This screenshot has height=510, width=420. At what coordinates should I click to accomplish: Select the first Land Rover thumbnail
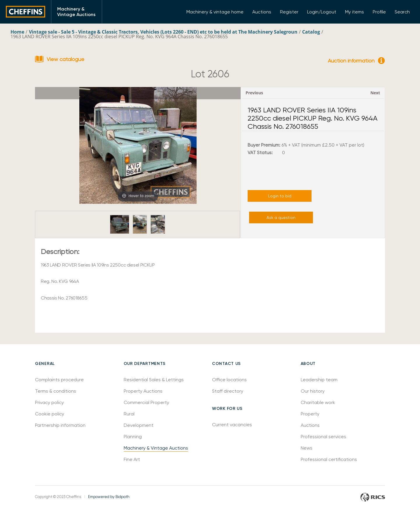click(120, 224)
